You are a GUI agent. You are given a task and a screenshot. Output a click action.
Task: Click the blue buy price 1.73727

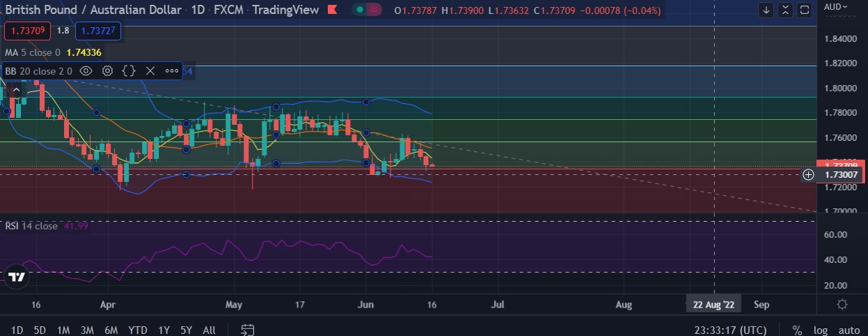click(x=97, y=31)
